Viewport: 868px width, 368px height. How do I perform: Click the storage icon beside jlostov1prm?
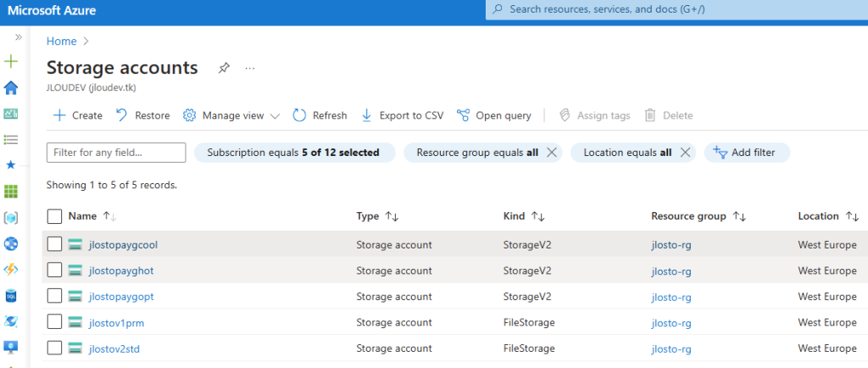[x=75, y=322]
